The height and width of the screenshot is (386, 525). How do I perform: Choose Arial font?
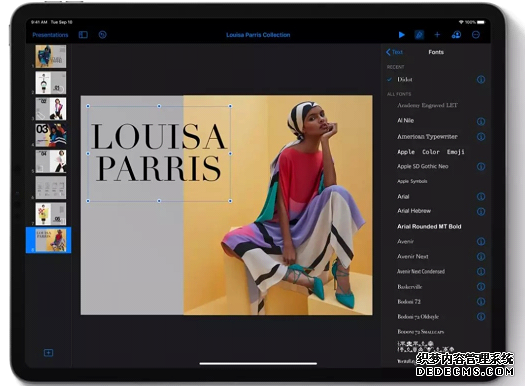click(403, 197)
